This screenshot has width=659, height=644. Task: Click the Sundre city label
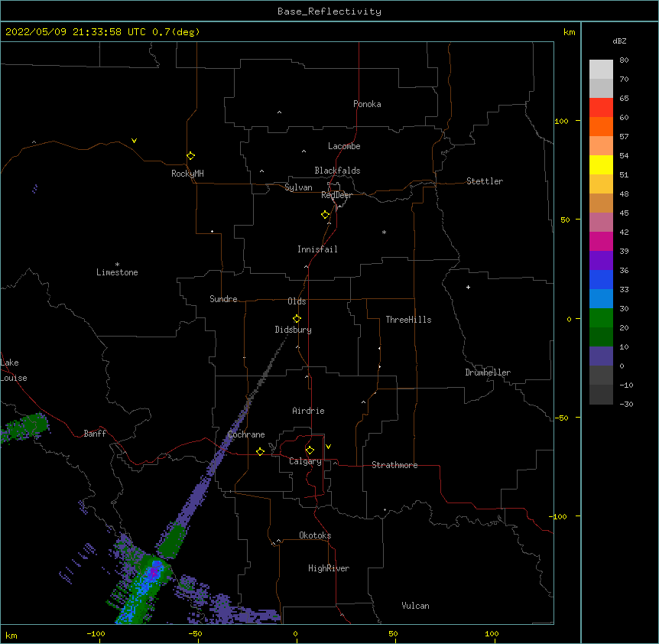click(223, 299)
